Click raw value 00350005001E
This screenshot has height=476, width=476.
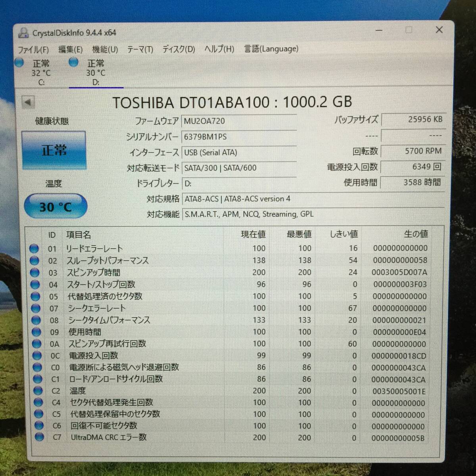399,391
